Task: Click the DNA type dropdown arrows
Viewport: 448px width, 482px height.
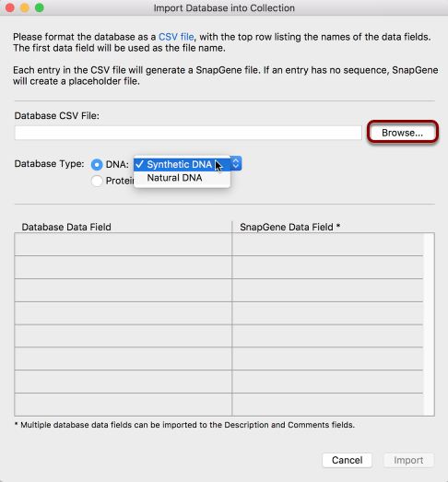Action: (236, 163)
